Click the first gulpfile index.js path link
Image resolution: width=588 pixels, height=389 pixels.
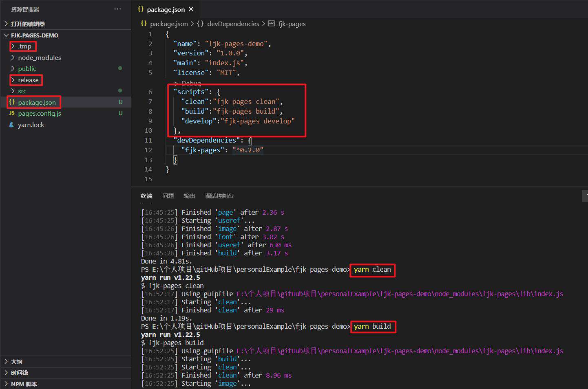400,294
